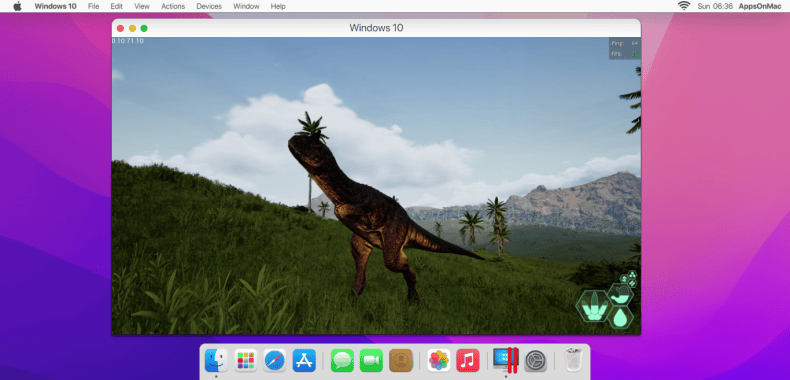Open Messages from the Dock

(342, 360)
